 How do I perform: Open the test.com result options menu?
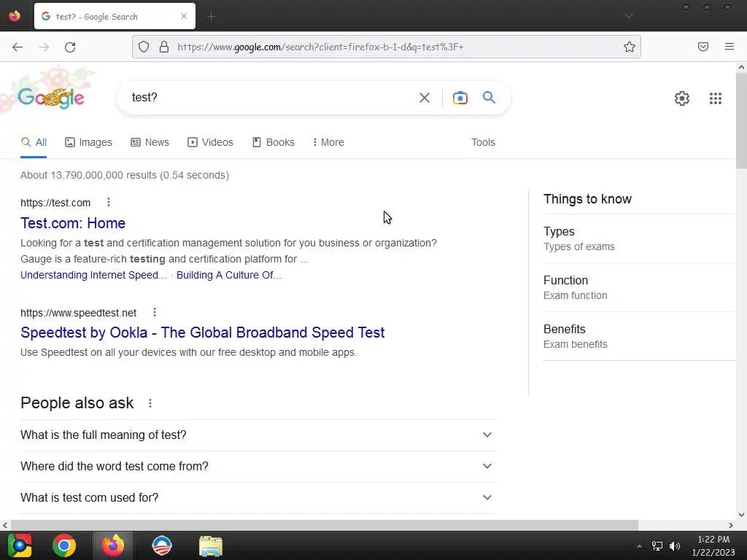[109, 203]
